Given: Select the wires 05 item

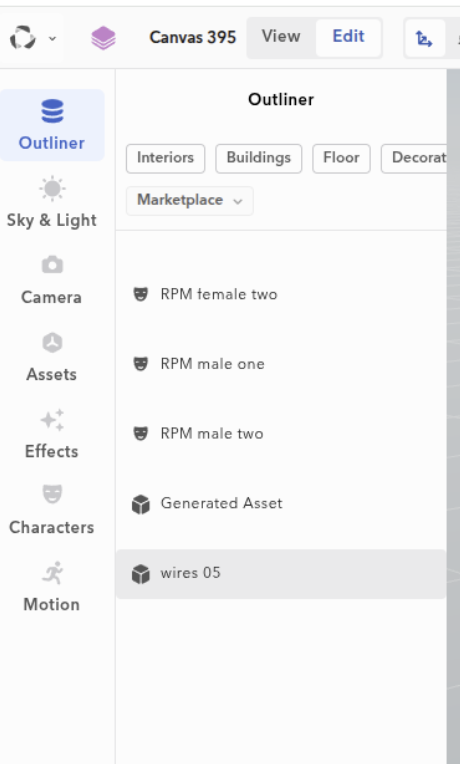Looking at the screenshot, I should 281,573.
